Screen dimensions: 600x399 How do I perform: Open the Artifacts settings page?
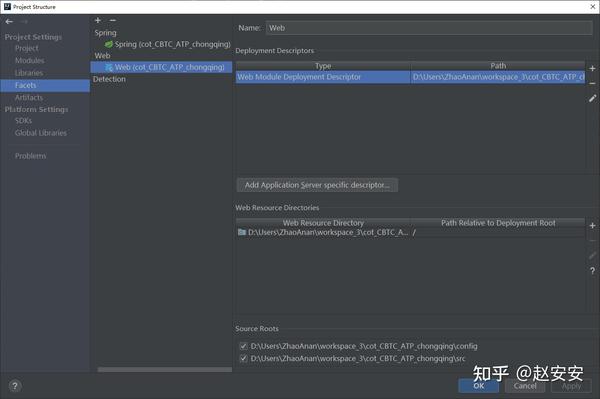(29, 98)
